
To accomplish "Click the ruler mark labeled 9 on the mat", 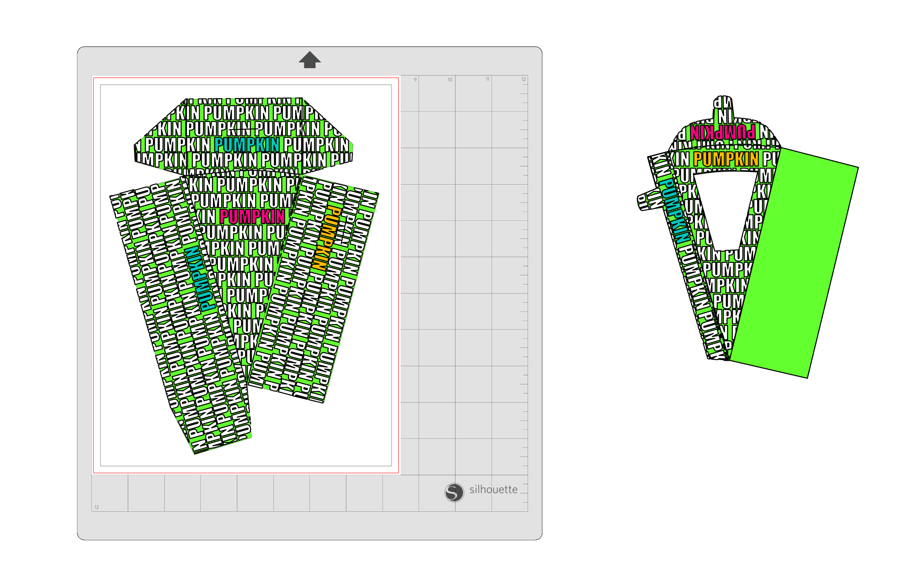I will tap(415, 79).
